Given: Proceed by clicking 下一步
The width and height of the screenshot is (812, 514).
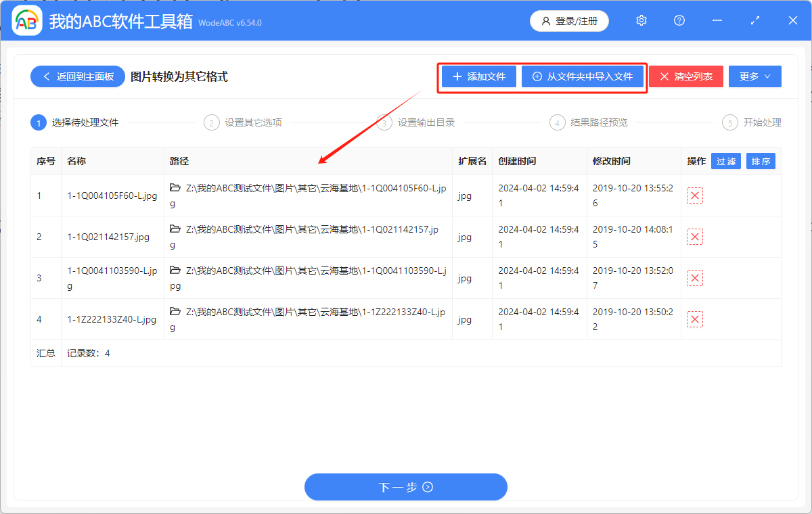Looking at the screenshot, I should (405, 487).
